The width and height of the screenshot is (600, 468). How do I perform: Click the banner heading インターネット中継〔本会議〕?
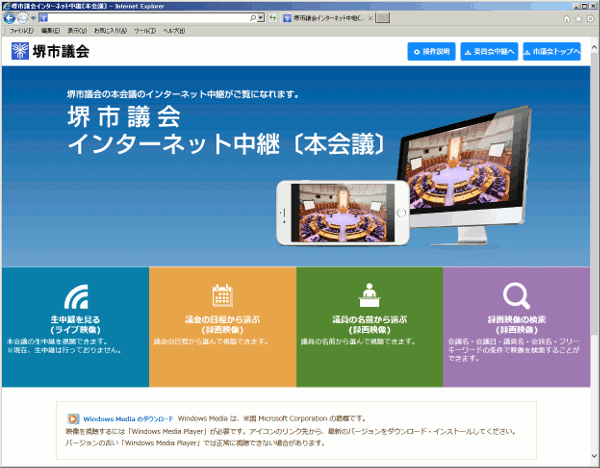(226, 144)
